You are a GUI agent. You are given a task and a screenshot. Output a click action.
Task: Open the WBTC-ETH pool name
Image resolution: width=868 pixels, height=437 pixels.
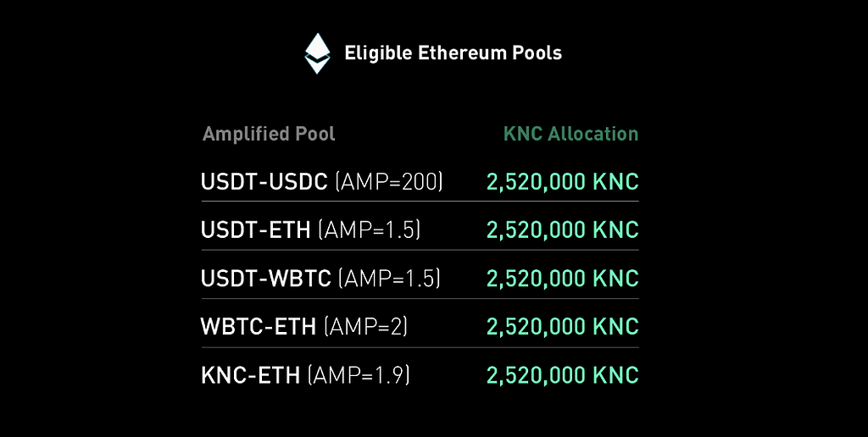259,327
